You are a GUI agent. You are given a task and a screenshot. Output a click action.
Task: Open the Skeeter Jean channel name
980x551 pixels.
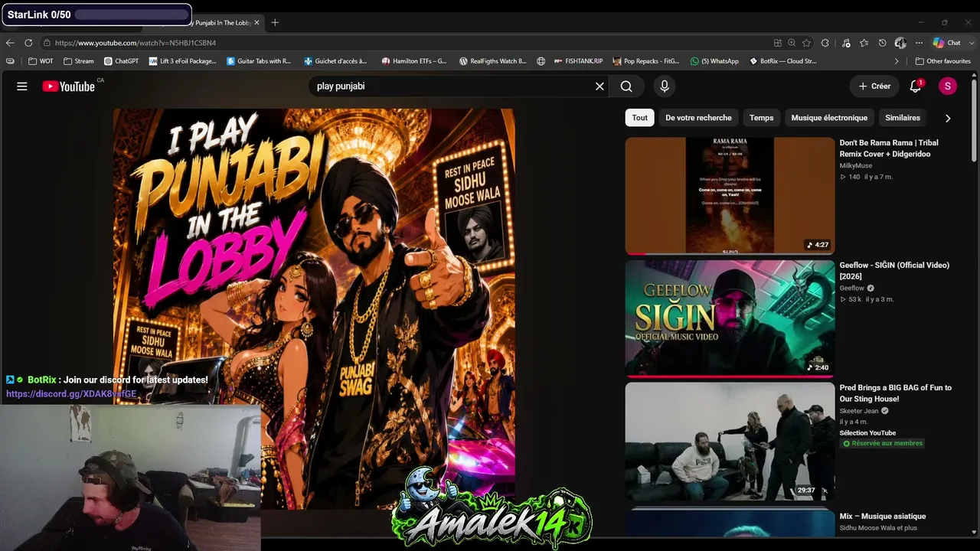[859, 411]
